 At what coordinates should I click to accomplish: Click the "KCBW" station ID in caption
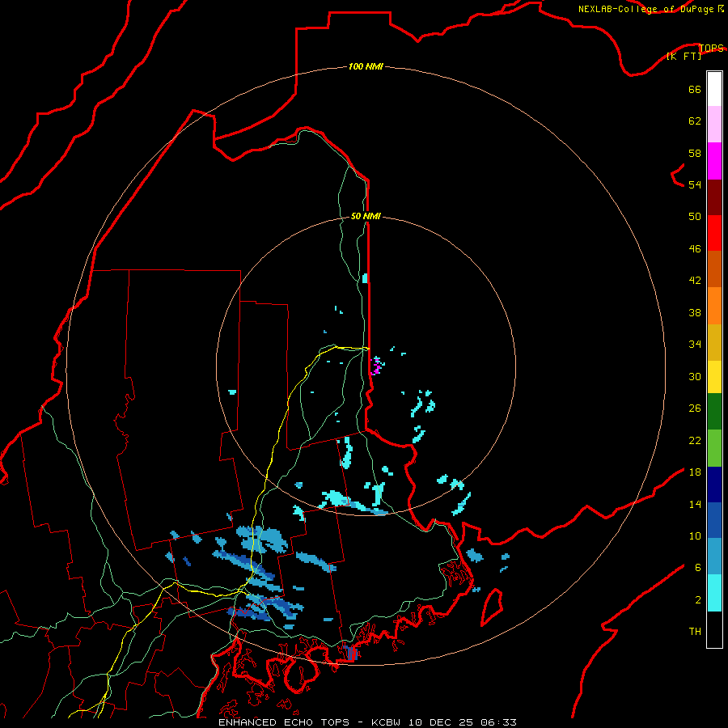point(387,722)
